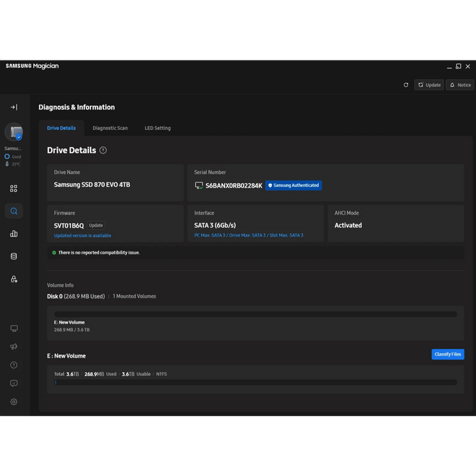Click the PC Max / Drive Max SATA 3 text

point(249,235)
